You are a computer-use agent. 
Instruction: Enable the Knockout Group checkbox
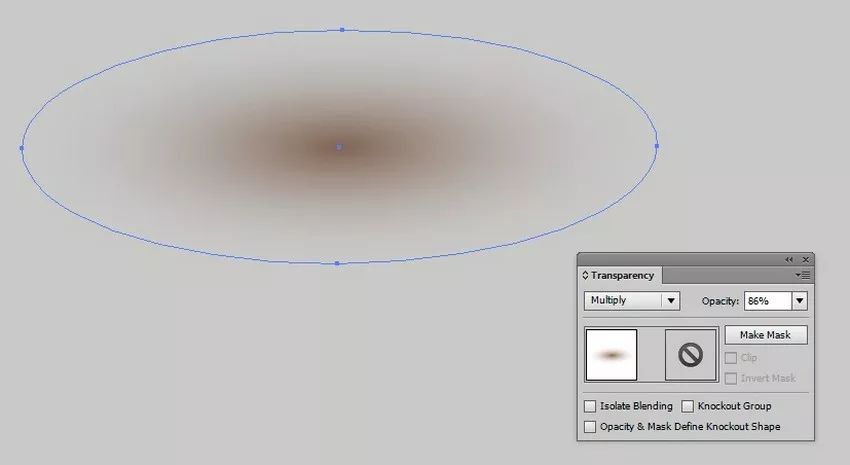click(687, 406)
